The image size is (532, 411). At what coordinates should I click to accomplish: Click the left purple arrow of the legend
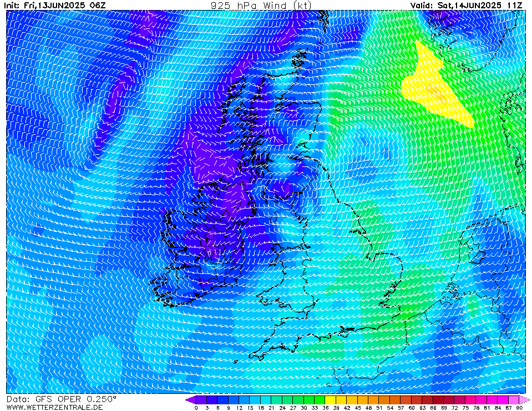pyautogui.click(x=191, y=400)
